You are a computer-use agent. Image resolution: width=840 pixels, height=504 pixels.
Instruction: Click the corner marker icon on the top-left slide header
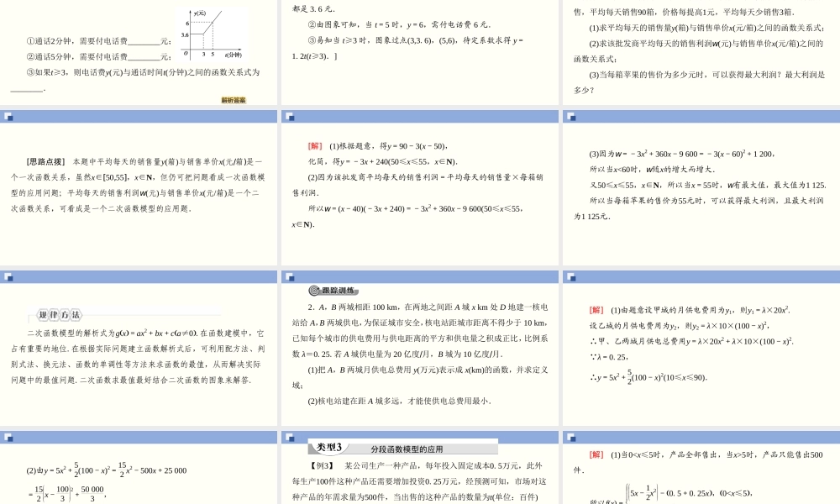point(9,116)
